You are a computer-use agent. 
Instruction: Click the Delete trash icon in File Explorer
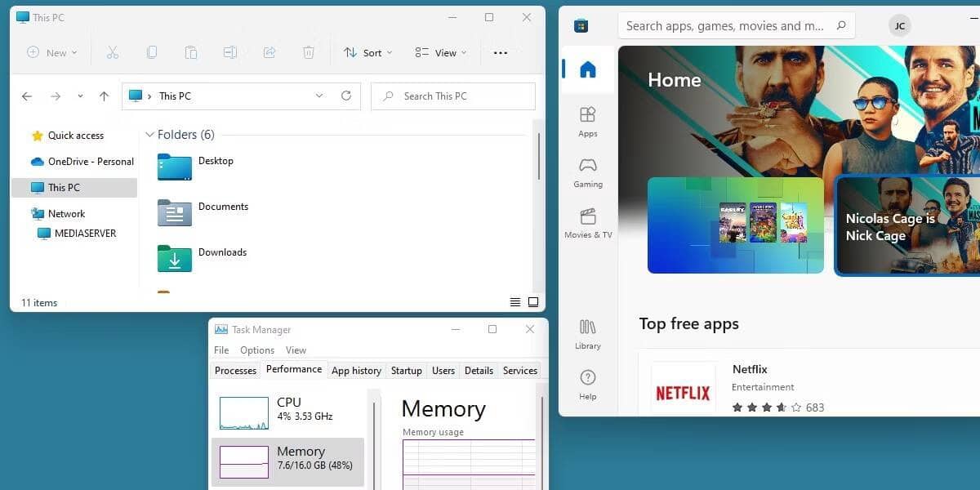tap(309, 52)
